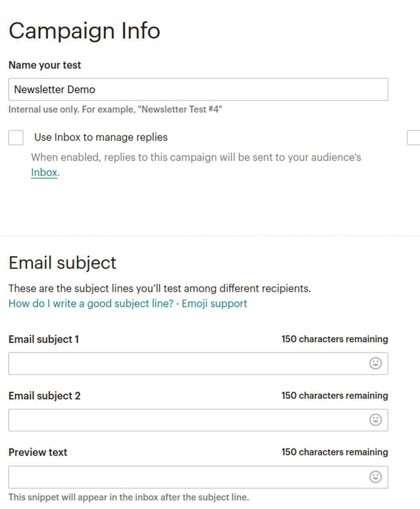Focus the 'Newsletter Demo' test name field

click(x=198, y=90)
